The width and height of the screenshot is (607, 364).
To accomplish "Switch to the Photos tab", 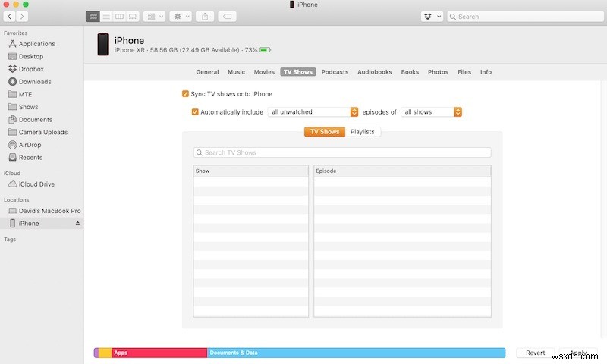I will tap(438, 72).
